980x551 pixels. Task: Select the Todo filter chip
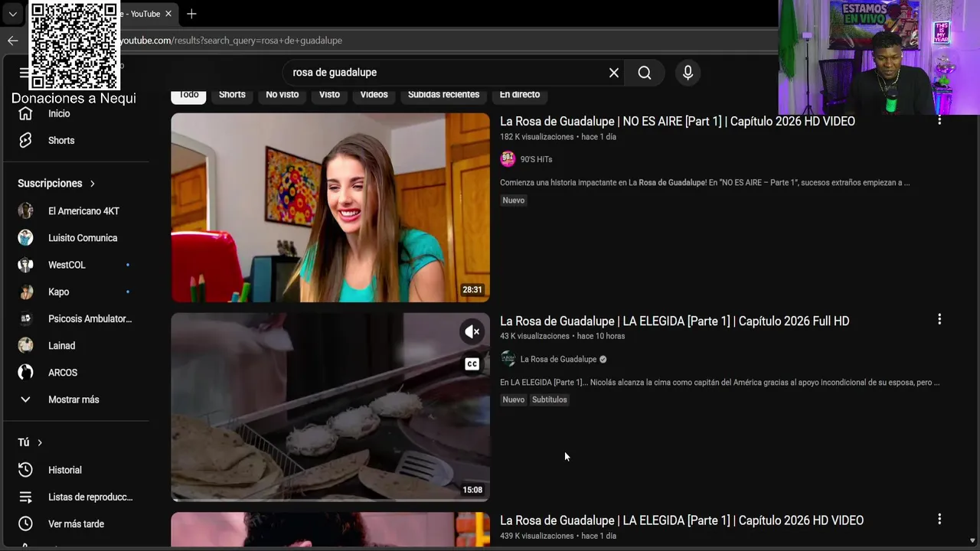click(x=188, y=95)
